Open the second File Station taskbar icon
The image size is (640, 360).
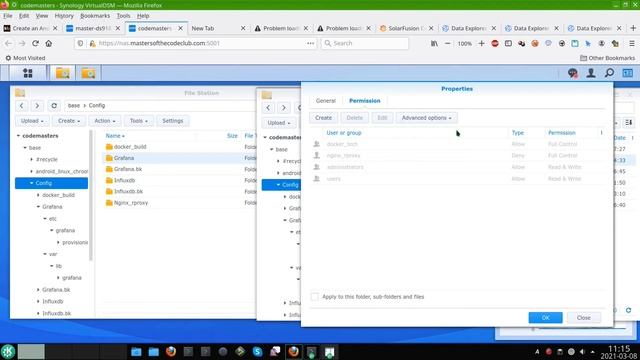(x=88, y=73)
